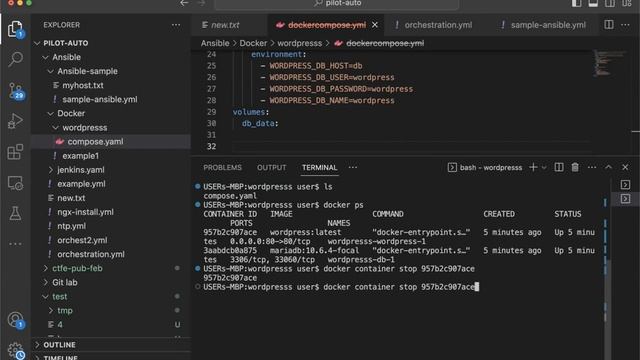Viewport: 640px width, 360px height.
Task: Expand the Git lab folder
Action: coord(45,282)
